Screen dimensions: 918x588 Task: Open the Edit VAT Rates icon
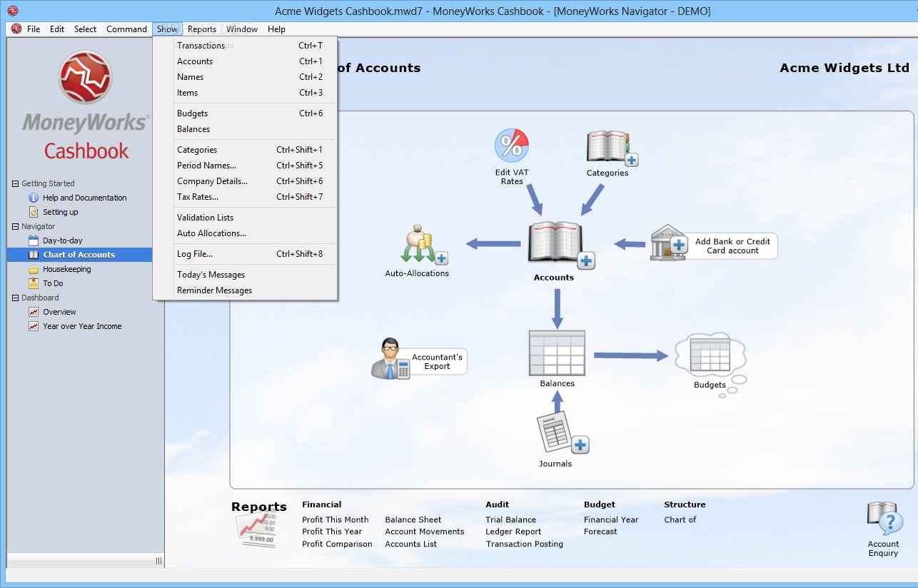click(x=511, y=146)
